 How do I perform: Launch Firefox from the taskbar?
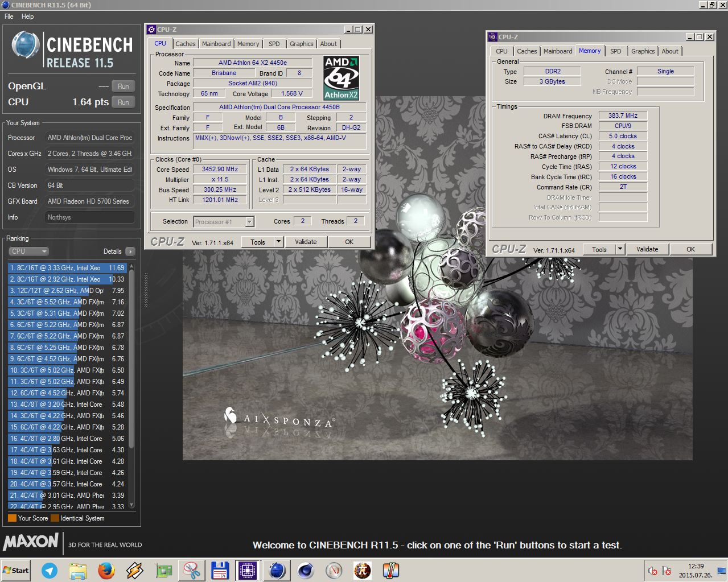[x=106, y=570]
